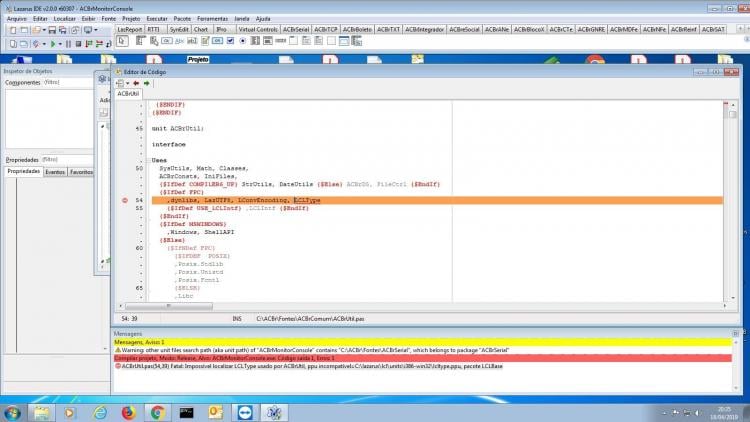Select the TCheckBox component icon
The height and width of the screenshot is (422, 750).
click(x=230, y=41)
